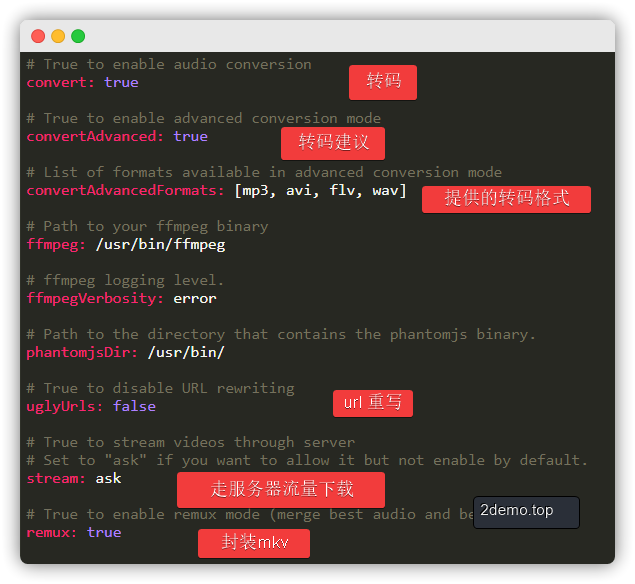635x584 pixels.
Task: Click the [mp3, avi, flv, wav] list
Action: pyautogui.click(x=320, y=190)
